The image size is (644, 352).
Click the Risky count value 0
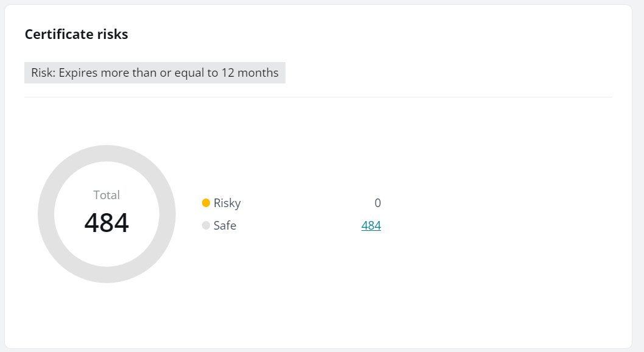coord(377,203)
